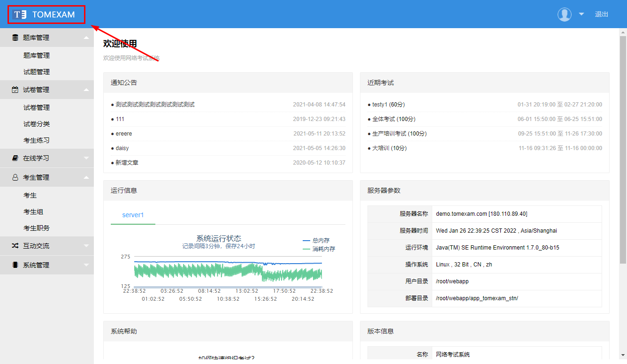Screen dimensions: 627x364
Task: Click the shuffle icon beside 互动交流
Action: 15,246
